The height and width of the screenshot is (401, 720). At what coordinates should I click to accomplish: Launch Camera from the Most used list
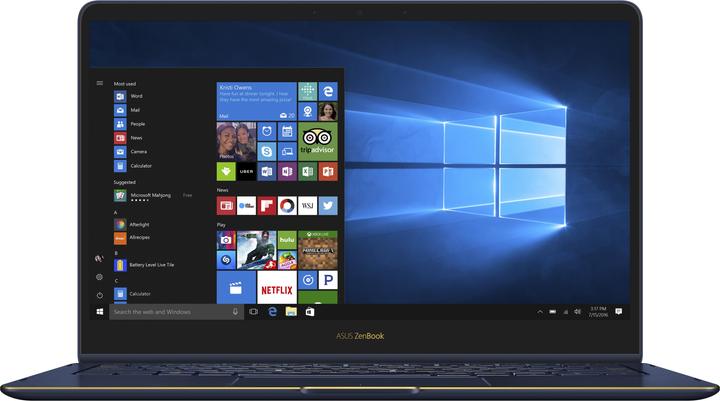click(131, 152)
